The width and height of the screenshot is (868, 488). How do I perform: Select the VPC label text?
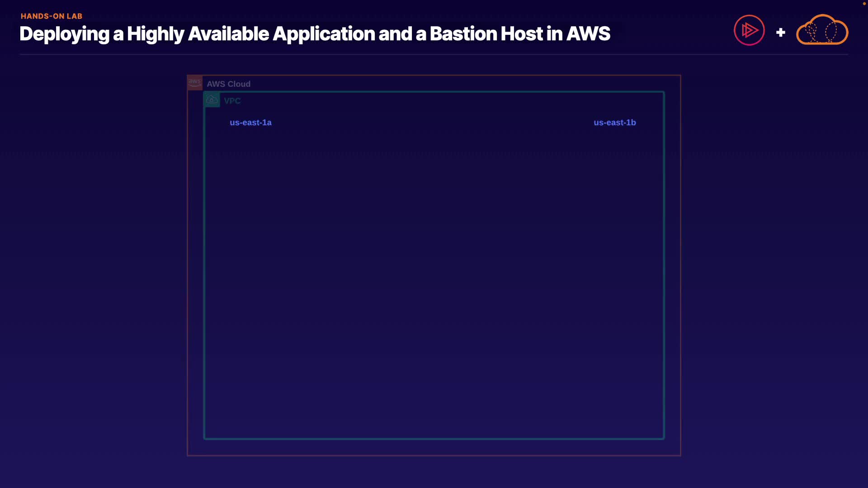coord(232,101)
